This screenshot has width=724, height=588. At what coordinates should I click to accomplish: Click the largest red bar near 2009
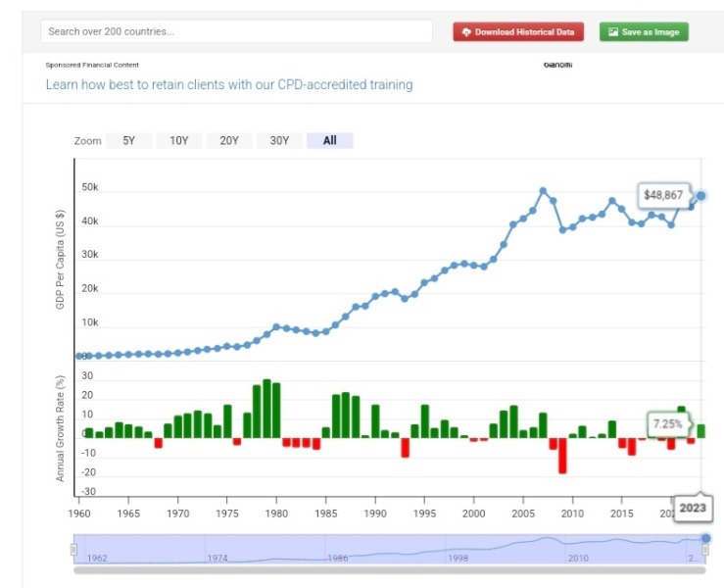click(562, 455)
